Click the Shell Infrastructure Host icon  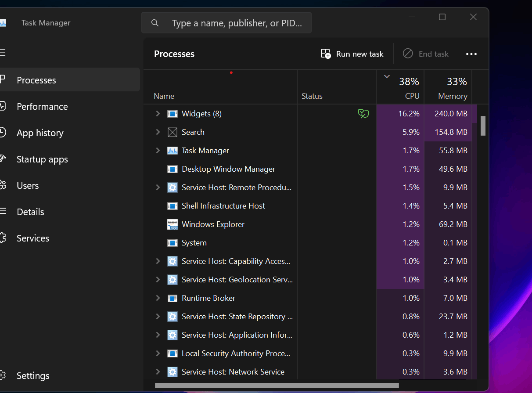[173, 206]
